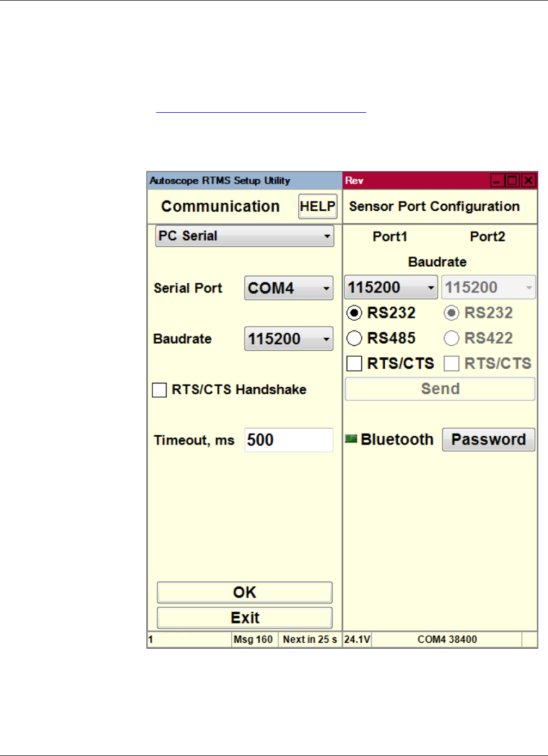Open the Communication Baudrate 115200 dropdown
The image size is (548, 756).
[x=288, y=339]
